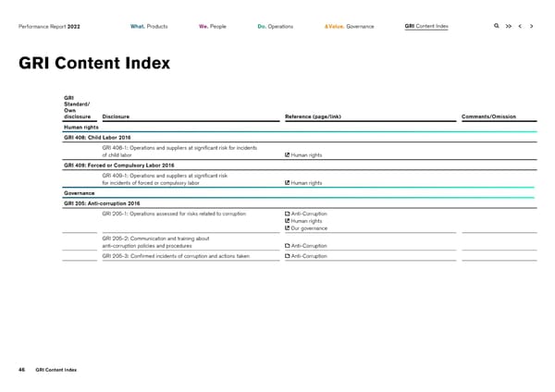Select the GRI Content Index tab
555x392 pixels.
click(x=426, y=26)
